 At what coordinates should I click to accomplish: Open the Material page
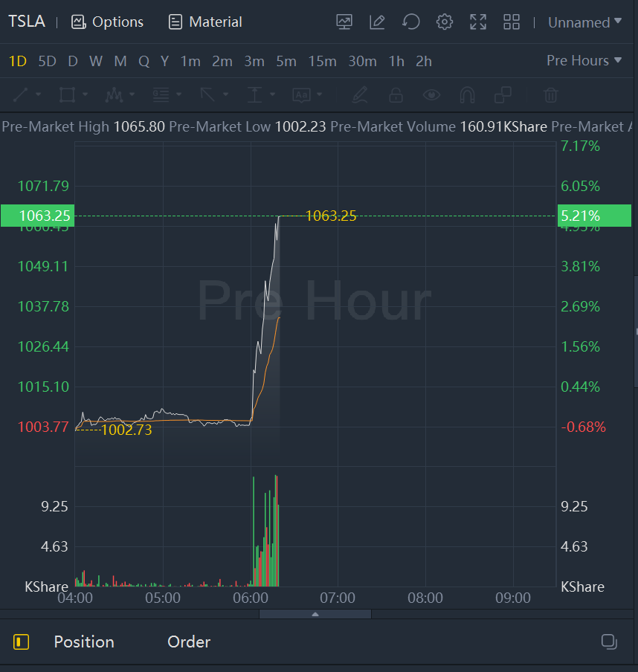pos(205,22)
